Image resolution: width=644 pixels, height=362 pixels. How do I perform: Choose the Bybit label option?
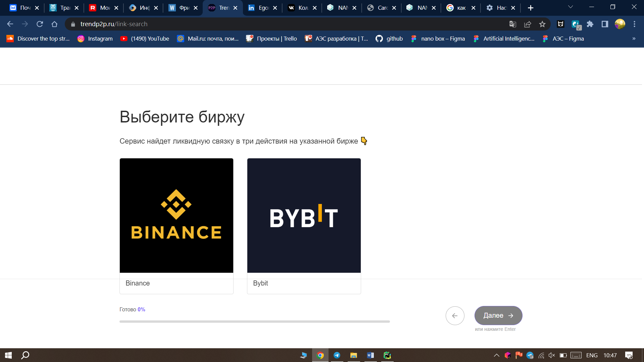click(x=260, y=283)
